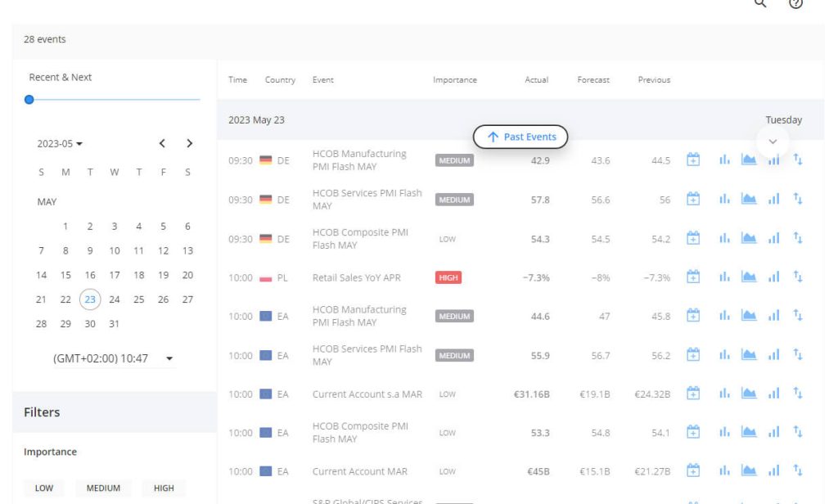Sort by the Country column header
838x504 pixels.
(280, 79)
